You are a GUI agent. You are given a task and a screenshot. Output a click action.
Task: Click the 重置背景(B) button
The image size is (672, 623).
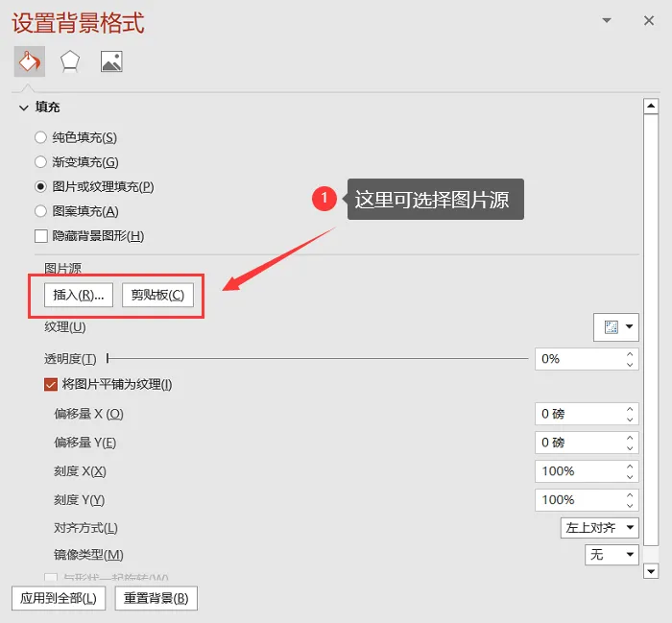coord(156,598)
